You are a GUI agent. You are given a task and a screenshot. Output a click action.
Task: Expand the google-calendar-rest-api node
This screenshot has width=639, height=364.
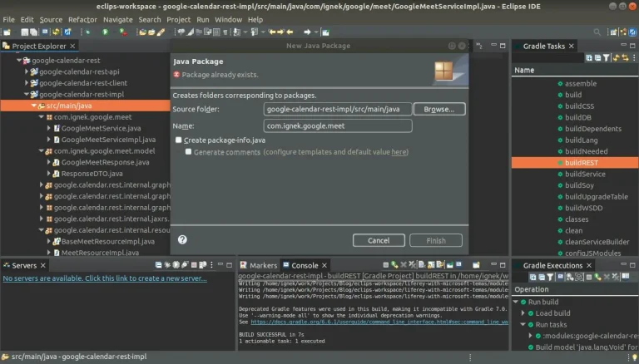pos(27,71)
